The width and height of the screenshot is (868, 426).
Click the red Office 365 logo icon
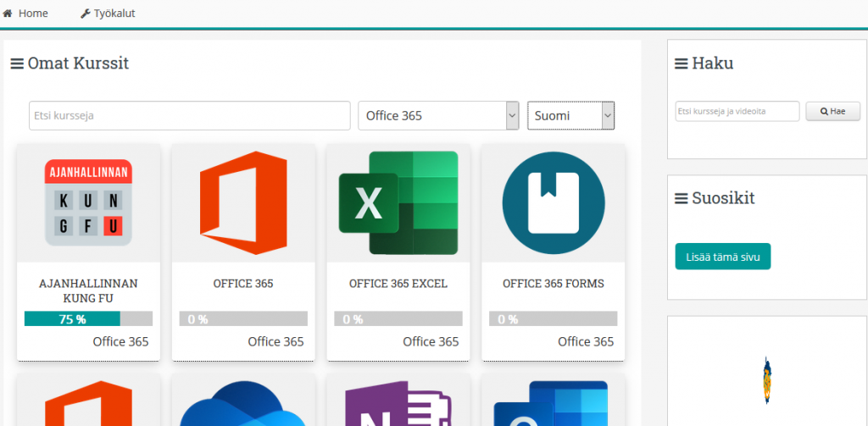pos(243,203)
